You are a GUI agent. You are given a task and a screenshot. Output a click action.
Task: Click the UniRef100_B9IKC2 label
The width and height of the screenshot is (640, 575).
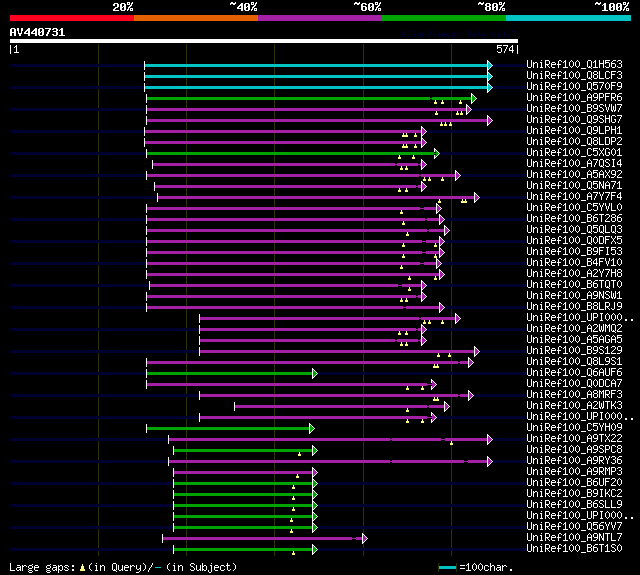tap(574, 494)
